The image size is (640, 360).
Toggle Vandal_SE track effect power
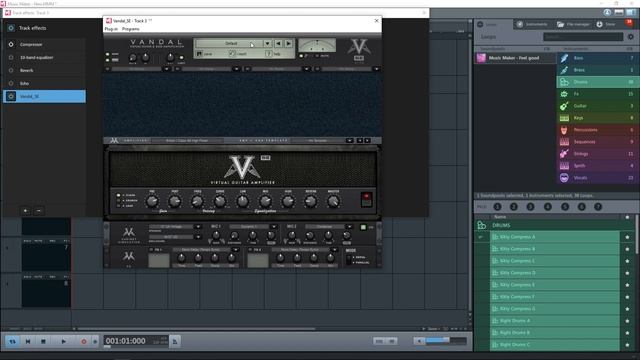point(11,96)
